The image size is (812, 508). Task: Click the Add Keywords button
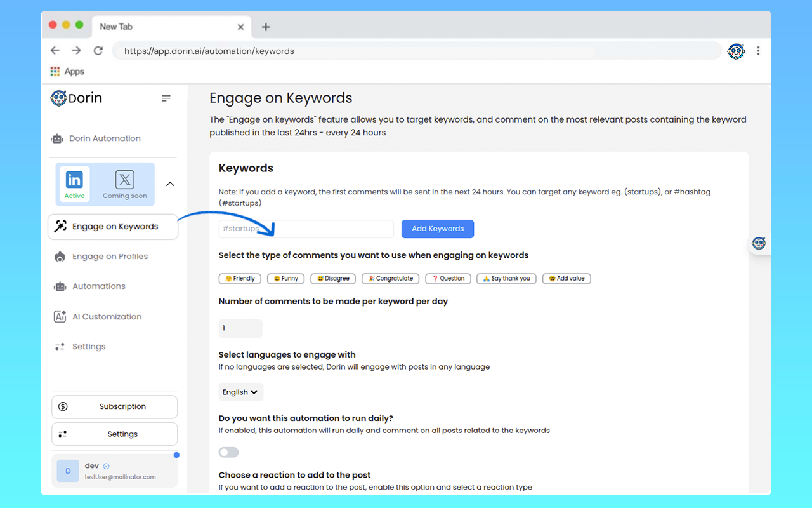click(438, 229)
